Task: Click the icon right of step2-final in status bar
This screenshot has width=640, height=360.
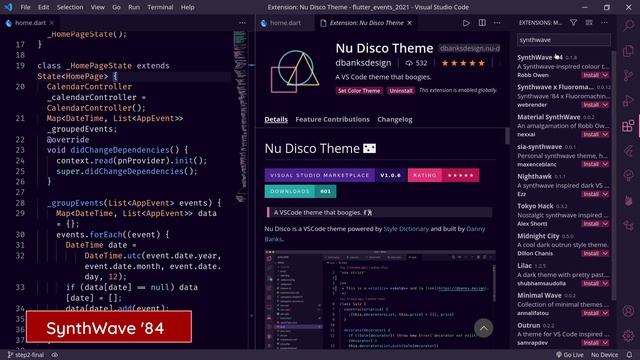Action: tap(54, 355)
